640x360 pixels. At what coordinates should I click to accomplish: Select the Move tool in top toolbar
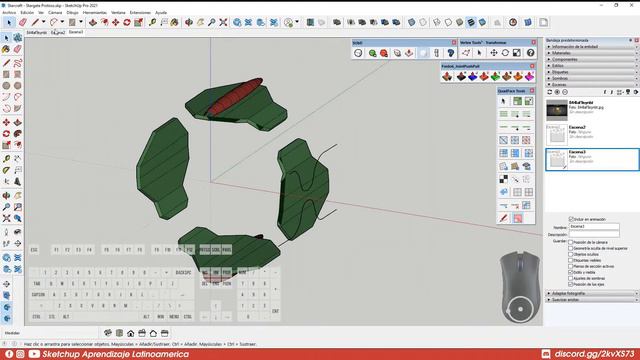[116, 22]
